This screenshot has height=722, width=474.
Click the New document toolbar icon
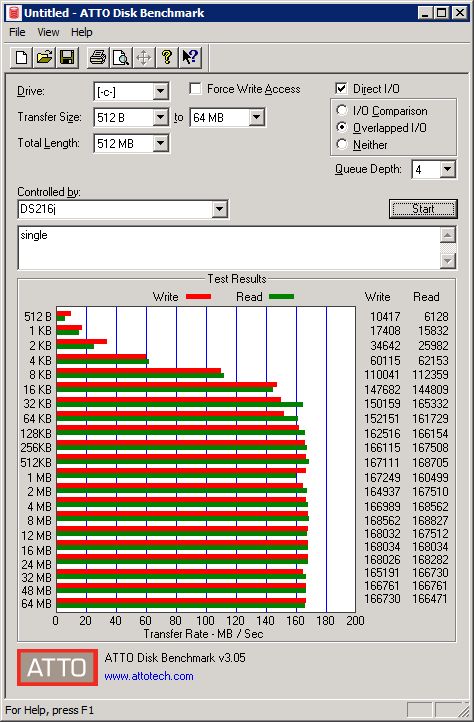pyautogui.click(x=21, y=58)
